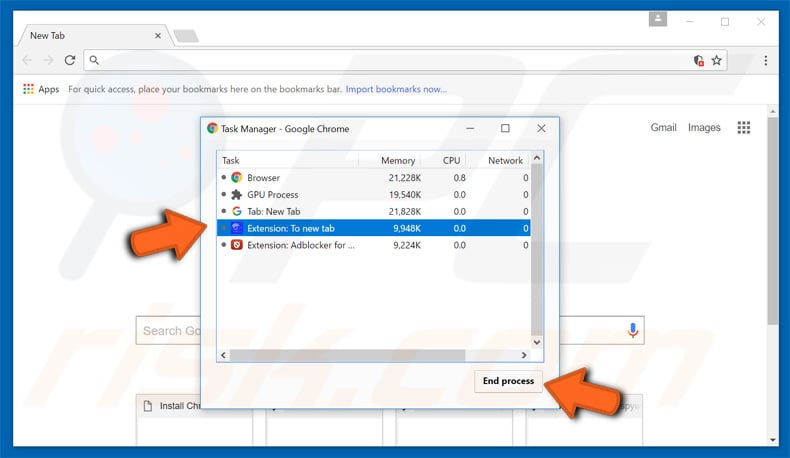Click page scrollbar down arrow
This screenshot has height=458, width=790.
773,439
